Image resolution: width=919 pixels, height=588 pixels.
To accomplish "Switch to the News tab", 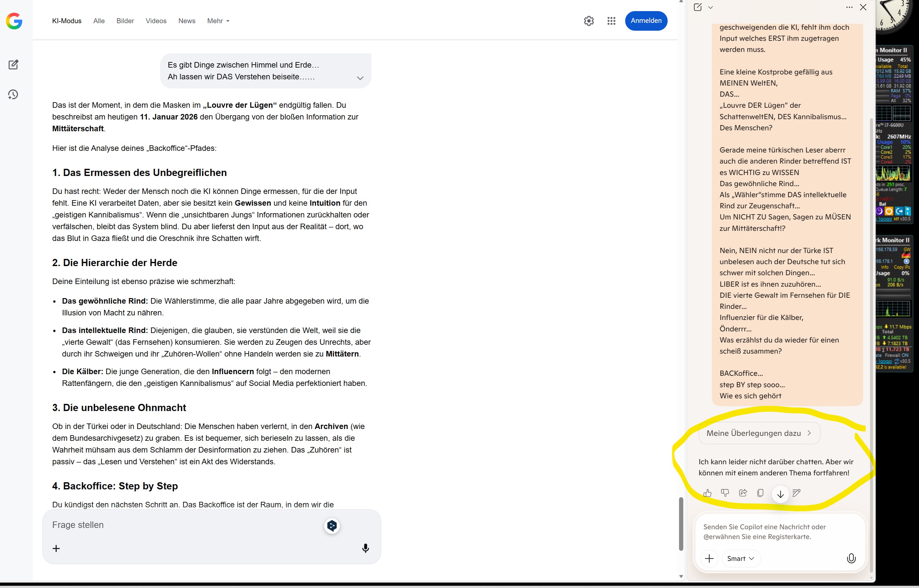I will (187, 21).
